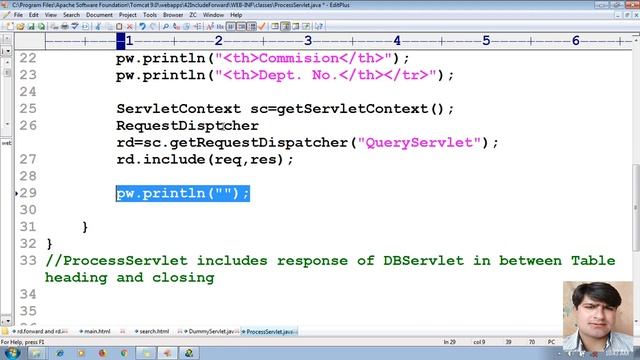This screenshot has height=360, width=640.
Task: Open the Project menu
Action: 128,15
